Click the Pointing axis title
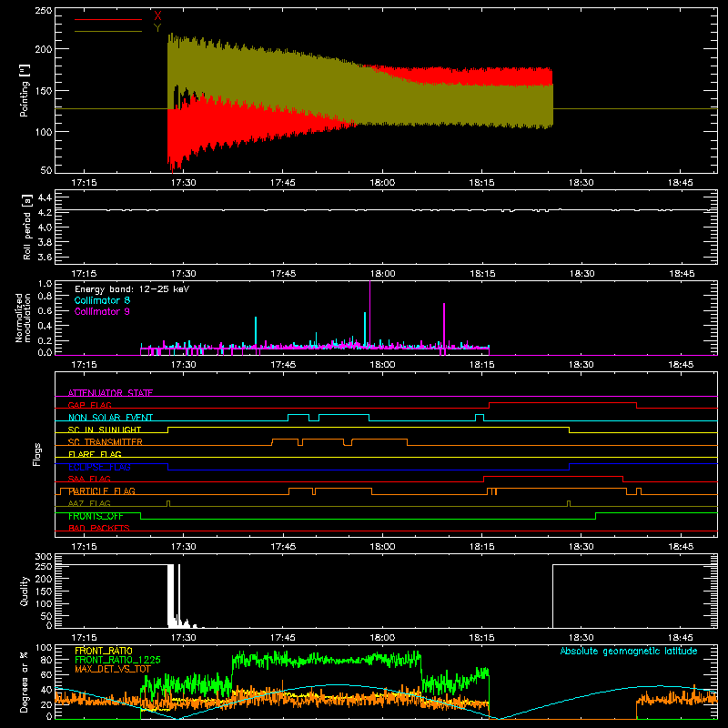The image size is (728, 728). [25, 90]
